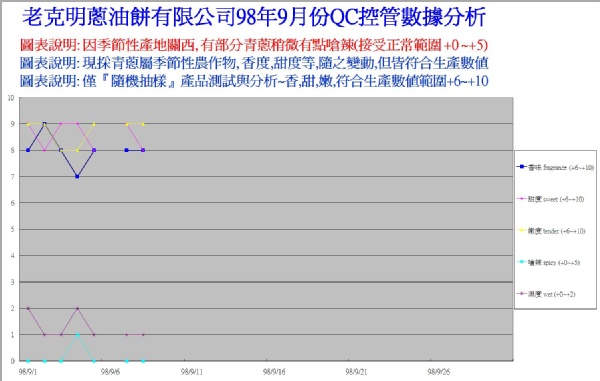Select the 98/9/21 date axis label
The width and height of the screenshot is (600, 381).
coord(356,372)
